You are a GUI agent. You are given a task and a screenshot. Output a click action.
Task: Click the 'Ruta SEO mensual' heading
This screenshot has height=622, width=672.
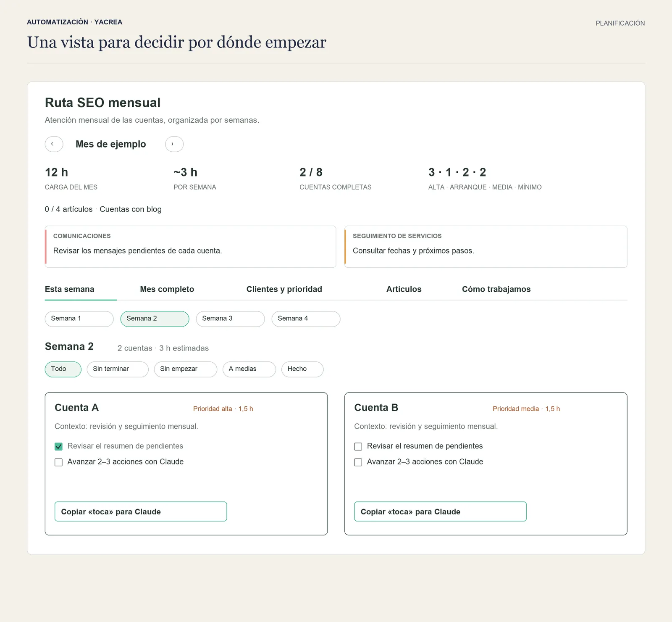point(102,103)
